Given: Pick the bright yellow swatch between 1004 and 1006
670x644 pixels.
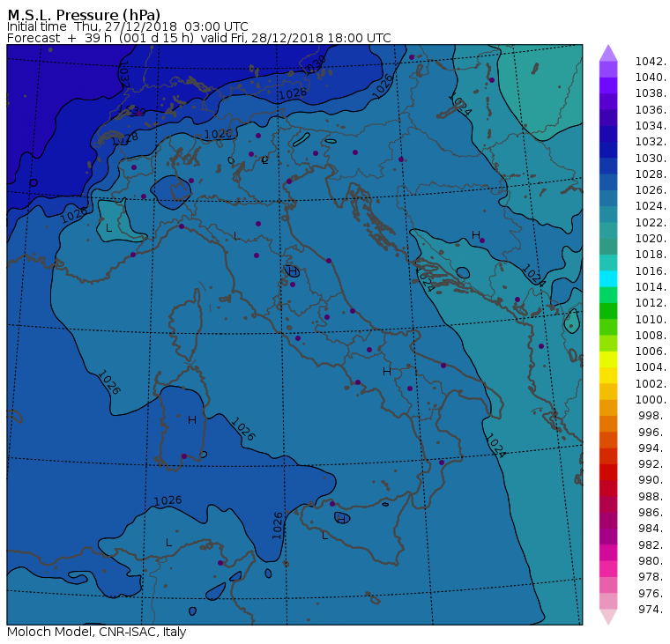Looking at the screenshot, I should 608,359.
